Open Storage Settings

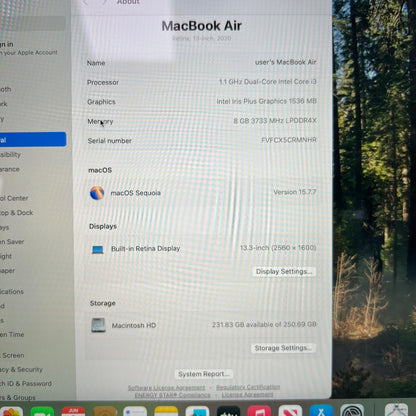[x=283, y=348]
